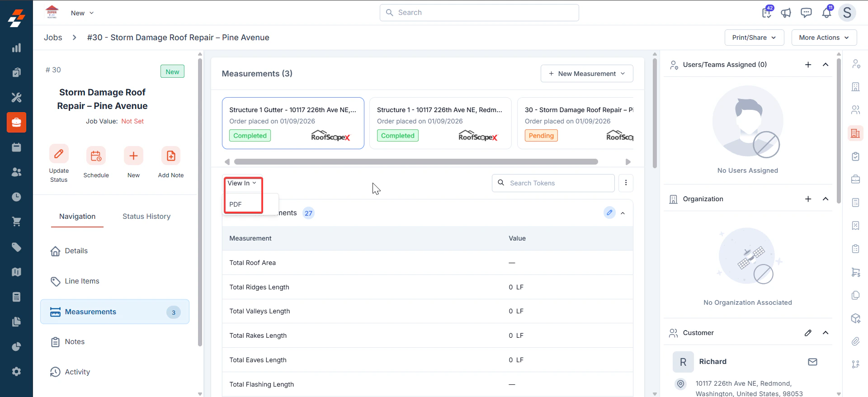The height and width of the screenshot is (397, 868).
Task: Collapse the Customer section
Action: coord(826,333)
